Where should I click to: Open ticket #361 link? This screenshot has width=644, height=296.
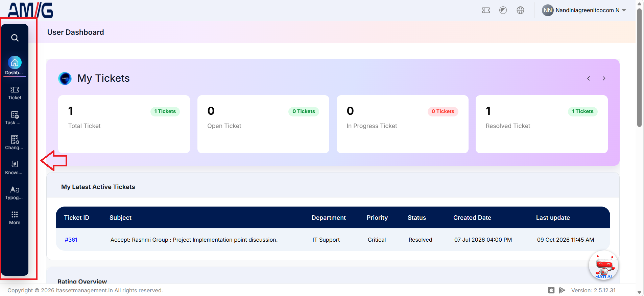click(71, 240)
